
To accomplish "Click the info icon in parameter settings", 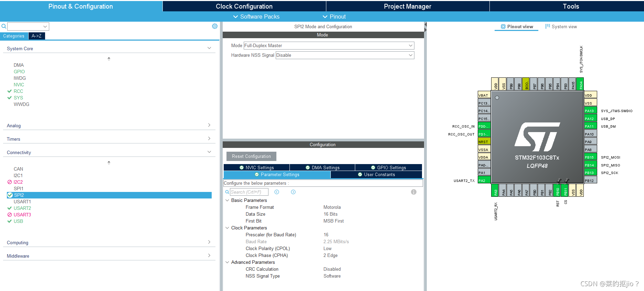I will pos(414,192).
